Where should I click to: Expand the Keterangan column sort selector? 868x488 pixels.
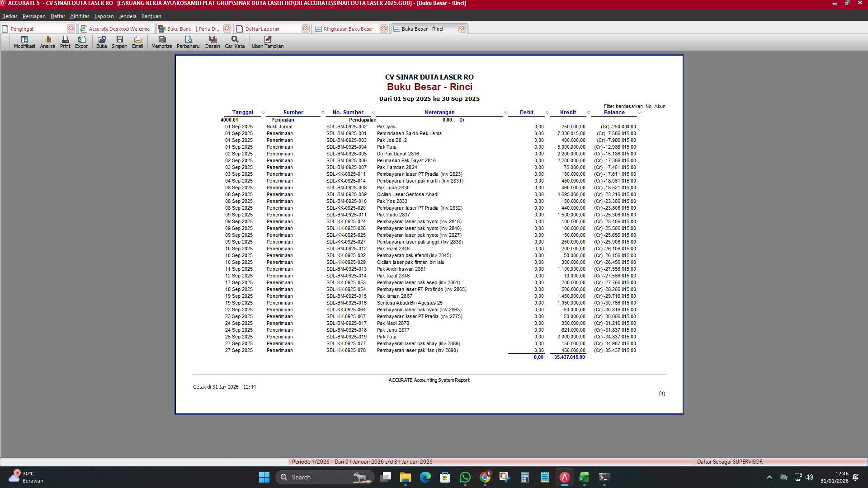pos(505,112)
